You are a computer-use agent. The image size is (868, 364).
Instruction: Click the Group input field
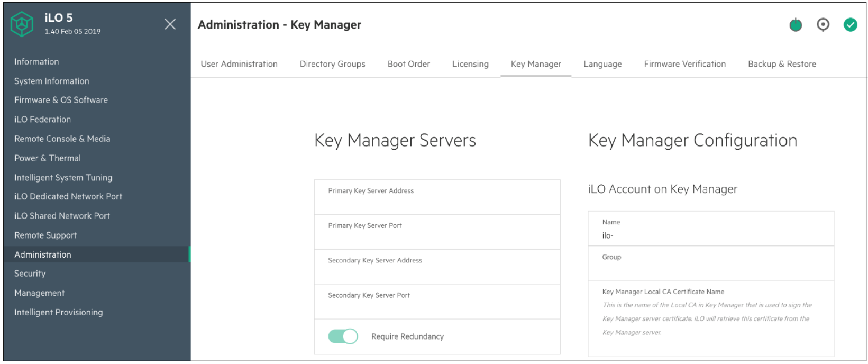[711, 263]
